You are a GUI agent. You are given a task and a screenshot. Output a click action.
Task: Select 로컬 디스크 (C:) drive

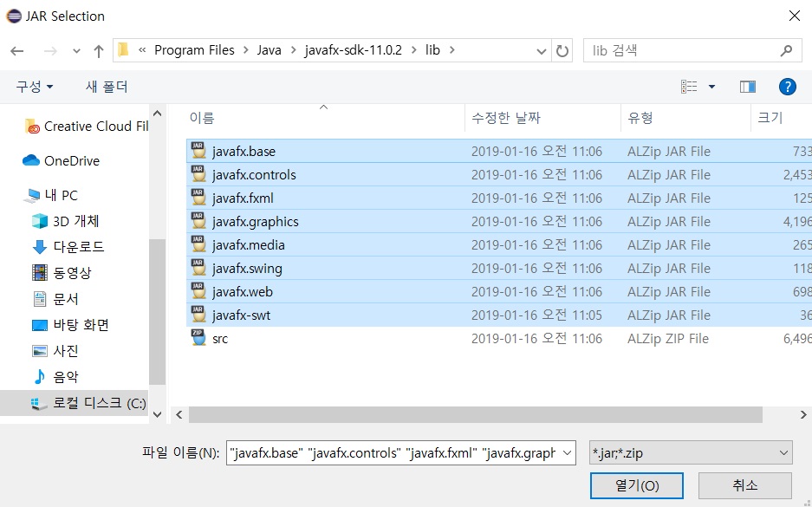pyautogui.click(x=74, y=403)
